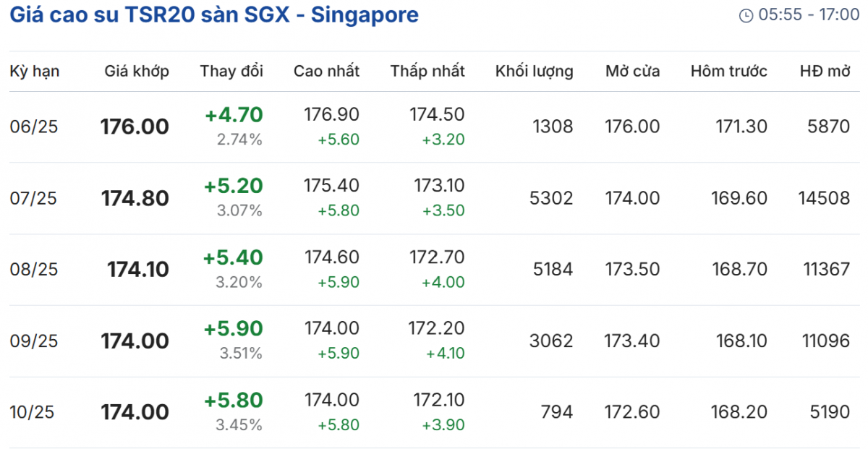Select the Cao nhất column header
Viewport: 868px width, 449px height.
pyautogui.click(x=326, y=71)
